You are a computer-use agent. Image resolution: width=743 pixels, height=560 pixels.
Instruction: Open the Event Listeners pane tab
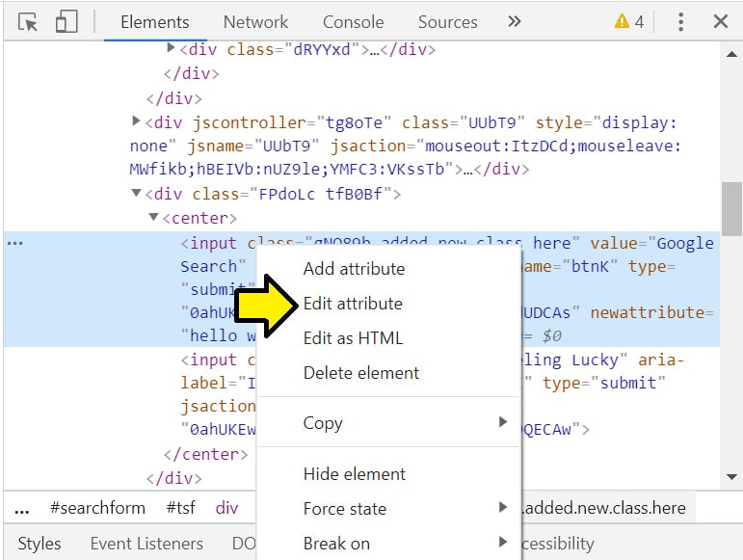click(146, 544)
